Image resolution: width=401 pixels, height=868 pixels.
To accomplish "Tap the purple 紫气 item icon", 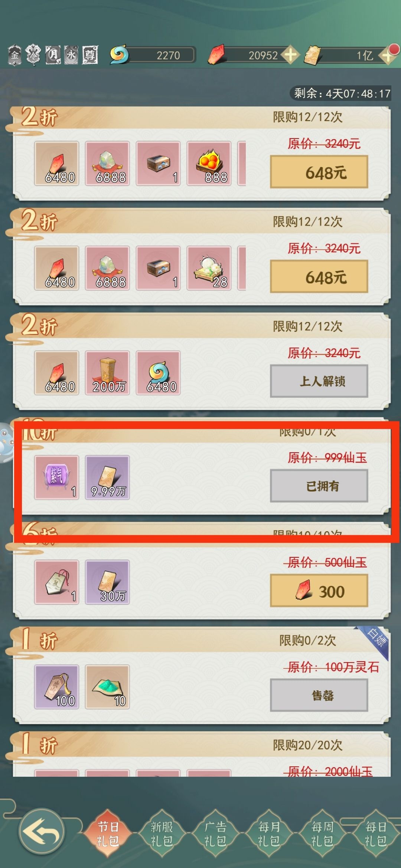I will (56, 477).
